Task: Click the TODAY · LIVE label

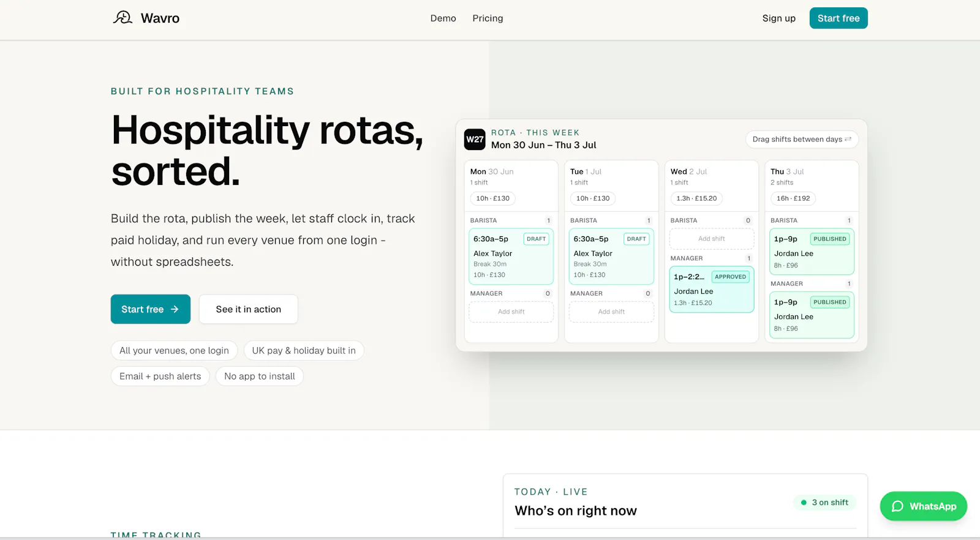Action: pyautogui.click(x=551, y=492)
